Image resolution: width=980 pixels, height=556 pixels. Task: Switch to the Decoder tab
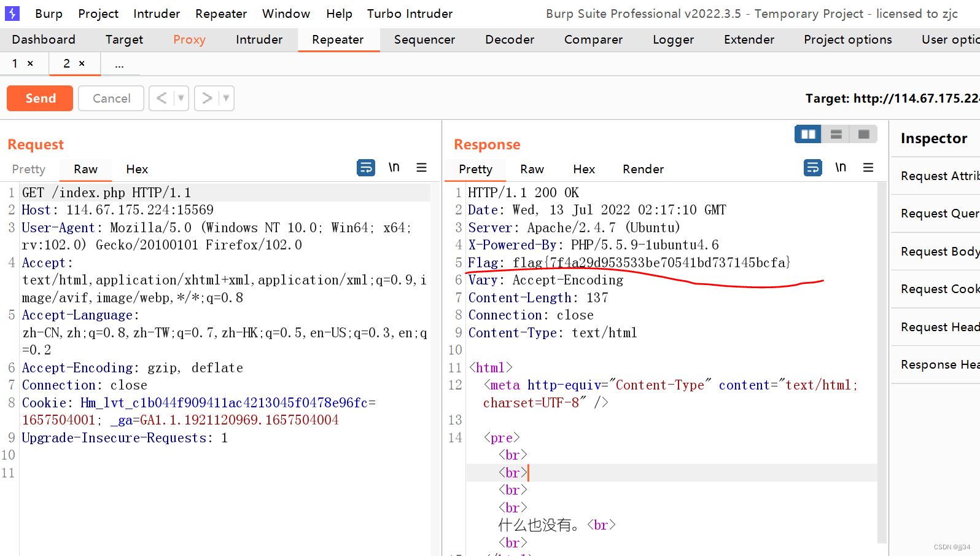click(510, 39)
